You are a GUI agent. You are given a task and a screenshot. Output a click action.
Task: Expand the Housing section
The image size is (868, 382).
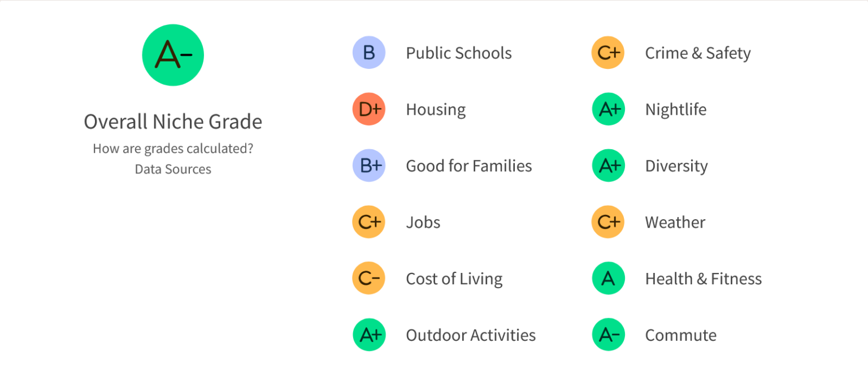coord(436,109)
